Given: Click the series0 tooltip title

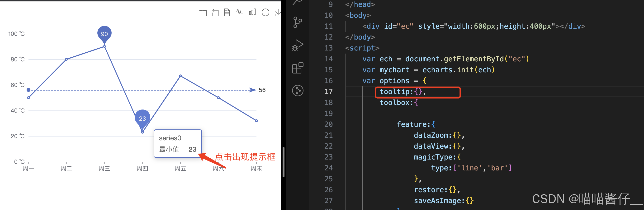Looking at the screenshot, I should [170, 138].
